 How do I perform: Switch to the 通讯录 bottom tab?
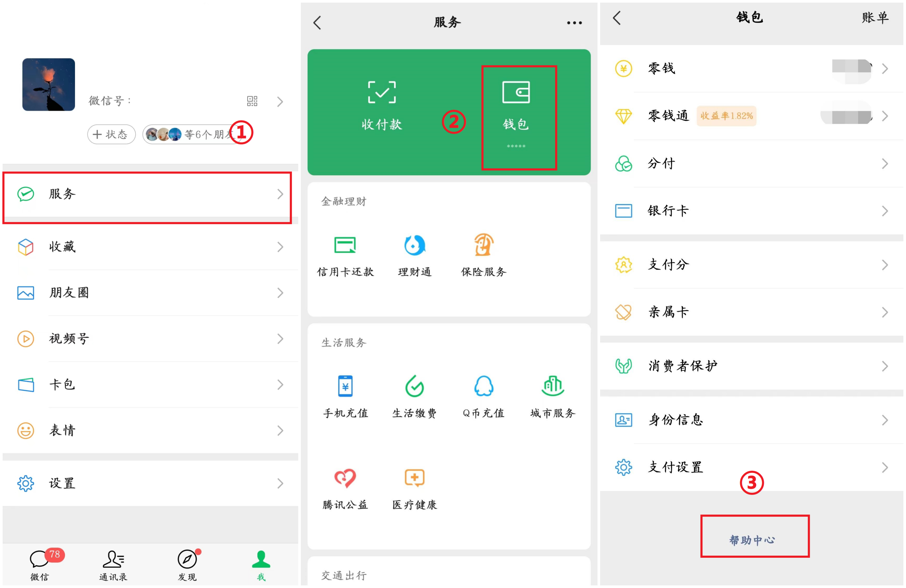click(x=113, y=565)
